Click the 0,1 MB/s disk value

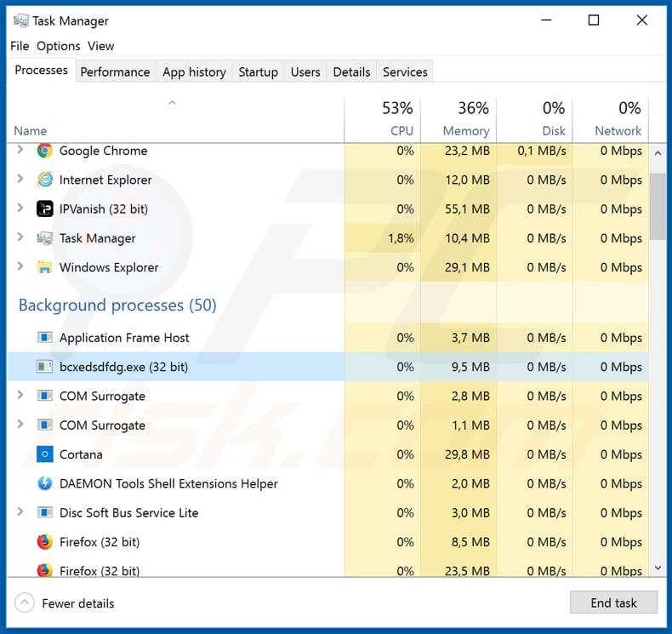pos(542,151)
